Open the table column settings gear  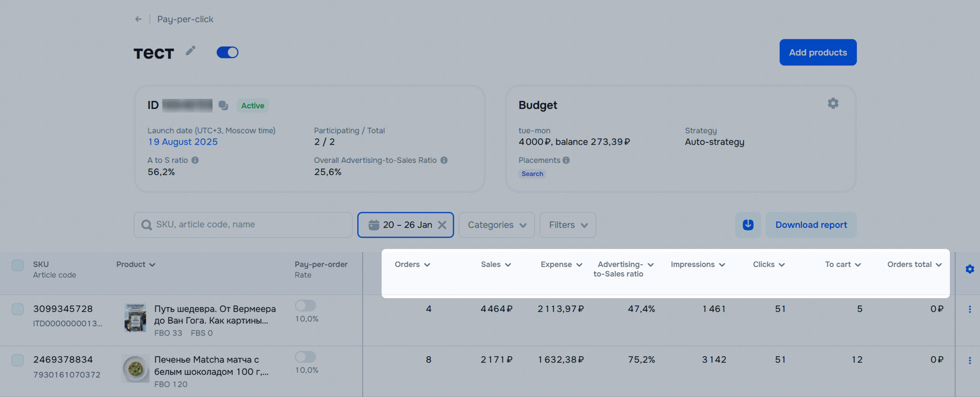(969, 269)
